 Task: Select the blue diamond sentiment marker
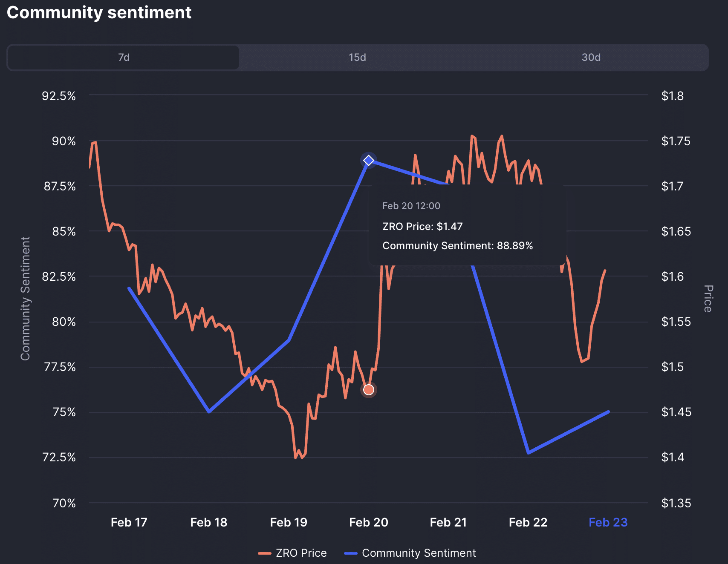click(x=368, y=161)
